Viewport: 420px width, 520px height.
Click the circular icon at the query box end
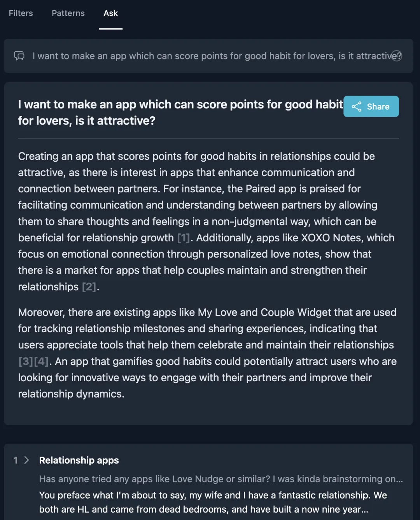(x=396, y=56)
